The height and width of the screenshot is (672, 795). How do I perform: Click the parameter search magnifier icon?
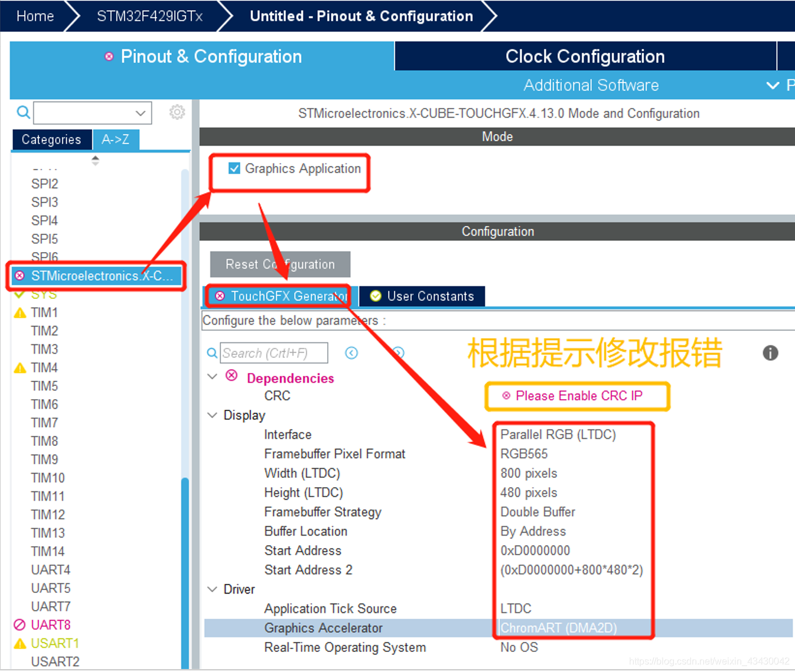(x=212, y=353)
